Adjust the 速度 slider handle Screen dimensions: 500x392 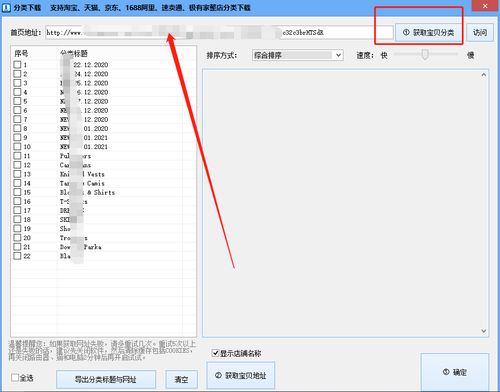425,54
